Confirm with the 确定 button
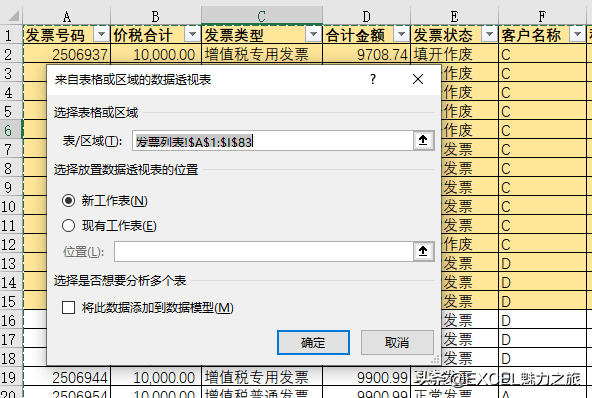Viewport: 592px width, 398px height. pyautogui.click(x=313, y=342)
